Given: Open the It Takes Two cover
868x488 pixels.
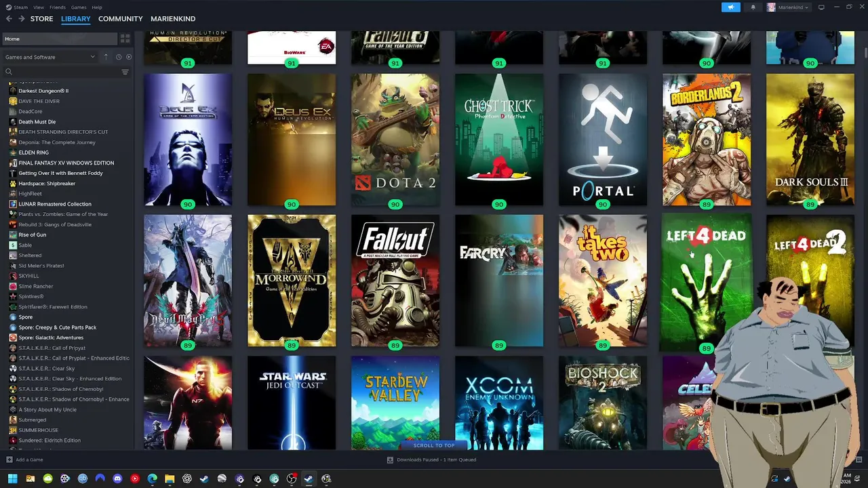Looking at the screenshot, I should tap(603, 281).
